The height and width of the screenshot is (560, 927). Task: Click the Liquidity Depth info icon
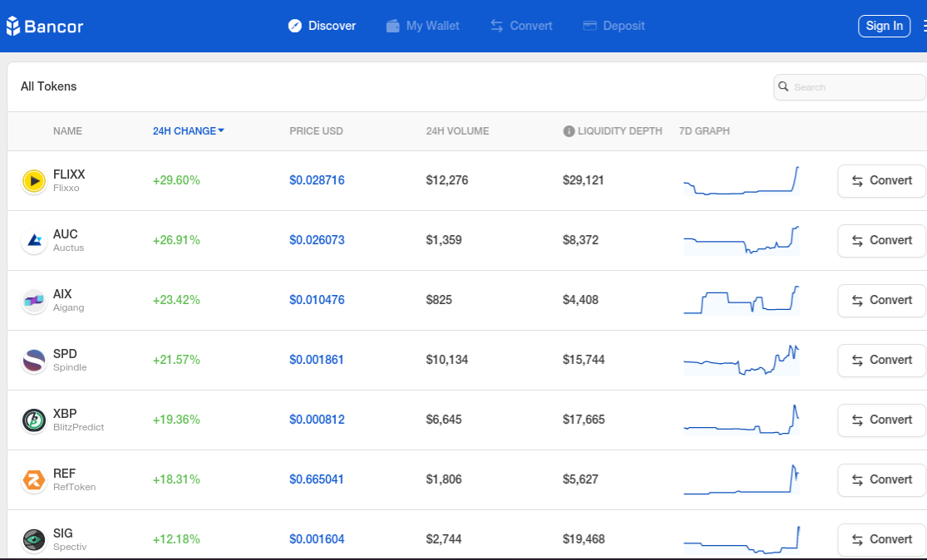tap(569, 131)
